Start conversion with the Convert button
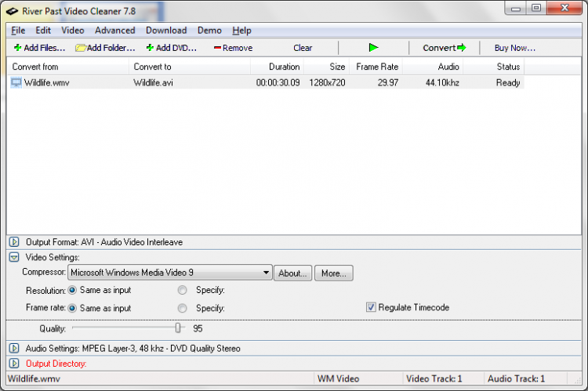Image resolution: width=588 pixels, height=391 pixels. tap(445, 48)
